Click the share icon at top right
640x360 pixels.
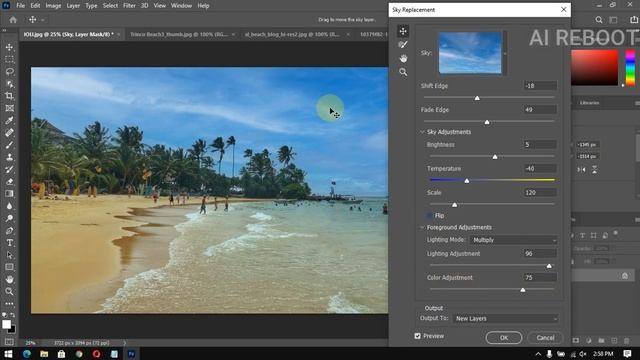pyautogui.click(x=634, y=20)
